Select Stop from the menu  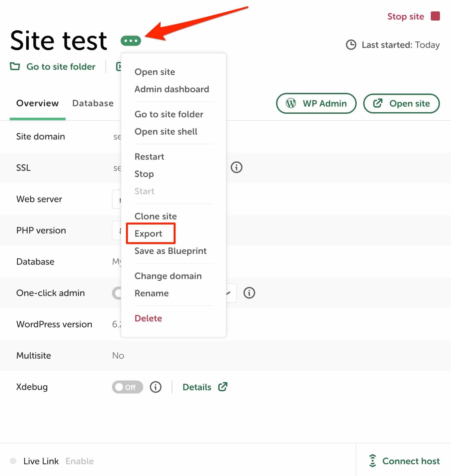(144, 174)
